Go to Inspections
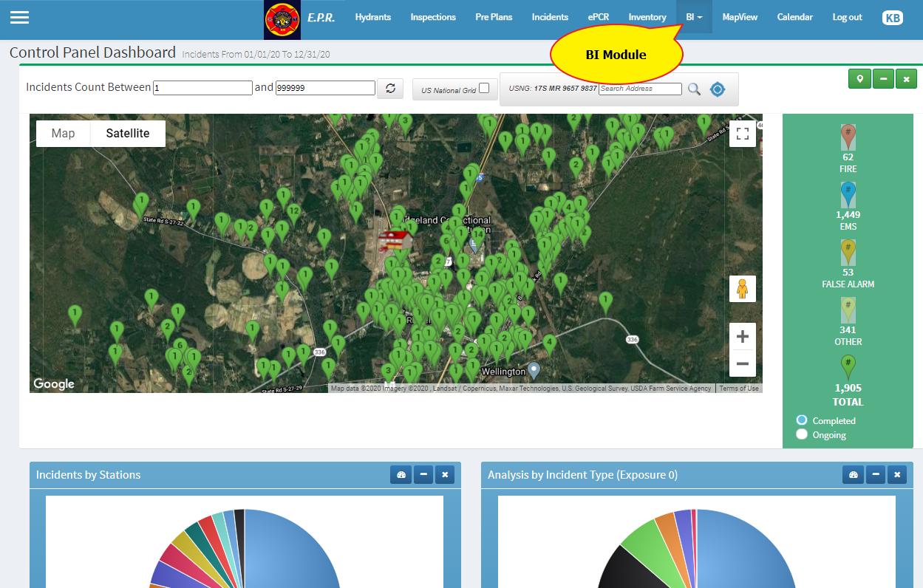The height and width of the screenshot is (588, 923). 433,17
